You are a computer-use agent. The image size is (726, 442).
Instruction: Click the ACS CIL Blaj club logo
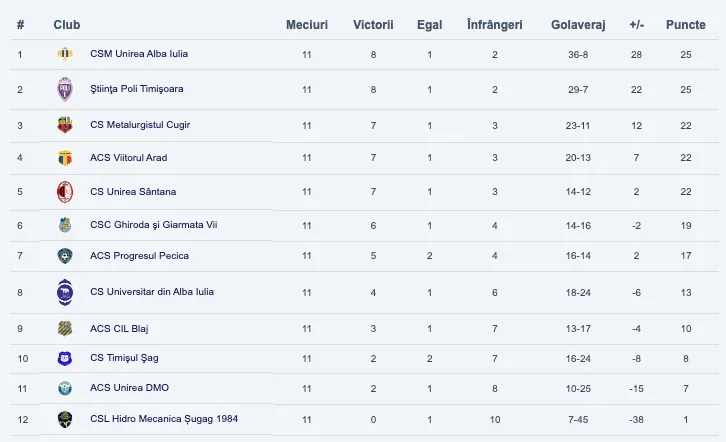pos(65,328)
